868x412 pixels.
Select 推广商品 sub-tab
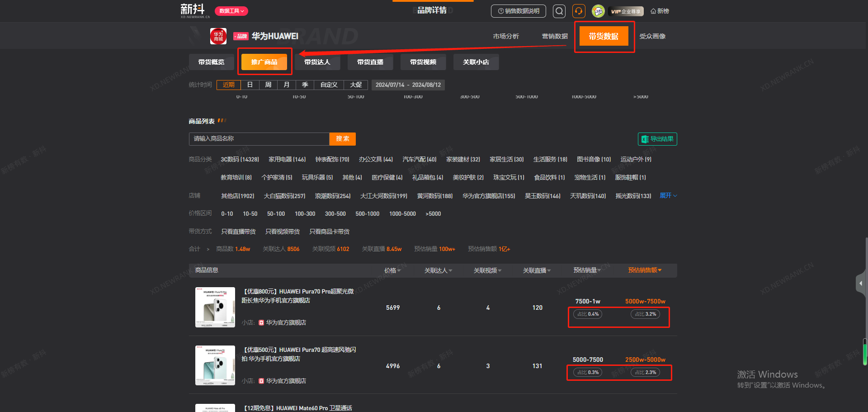click(x=264, y=62)
